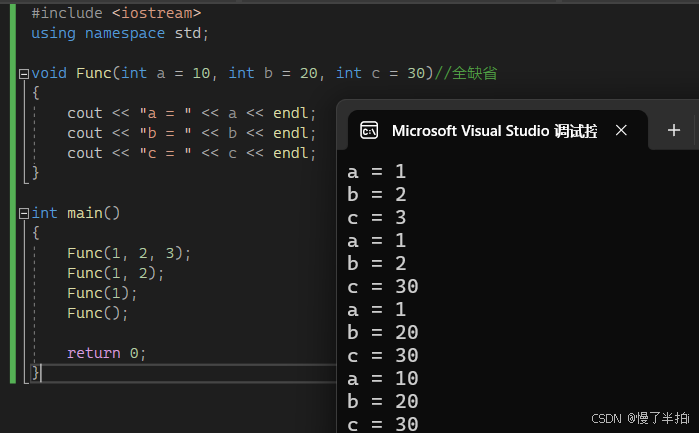Image resolution: width=699 pixels, height=433 pixels.
Task: Click the console terminal icon in tab
Action: pyautogui.click(x=369, y=131)
